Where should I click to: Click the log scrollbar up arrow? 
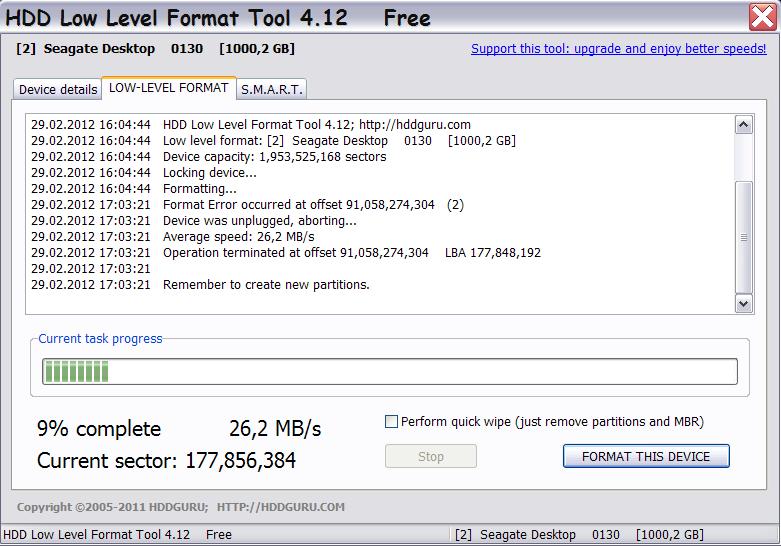[x=744, y=125]
